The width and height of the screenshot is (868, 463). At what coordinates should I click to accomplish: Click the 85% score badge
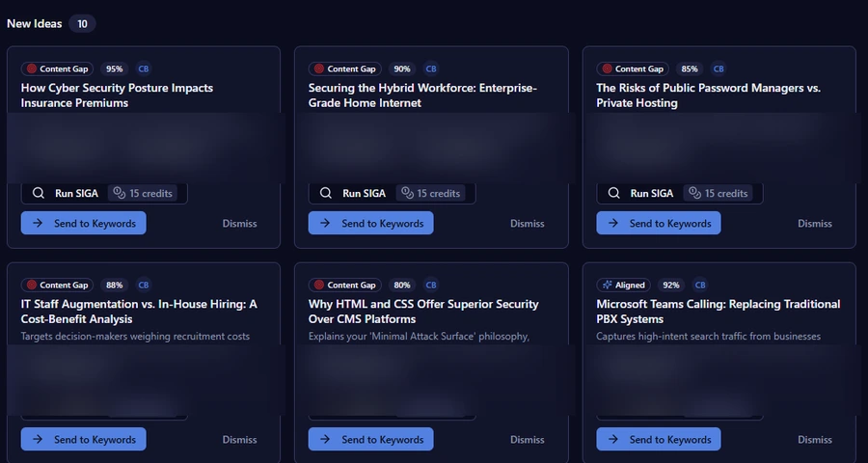[690, 68]
